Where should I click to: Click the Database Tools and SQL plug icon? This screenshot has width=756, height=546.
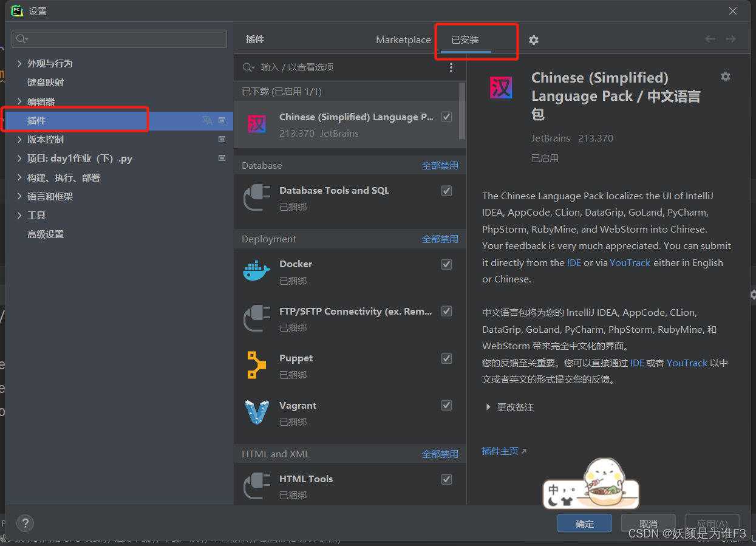(256, 197)
